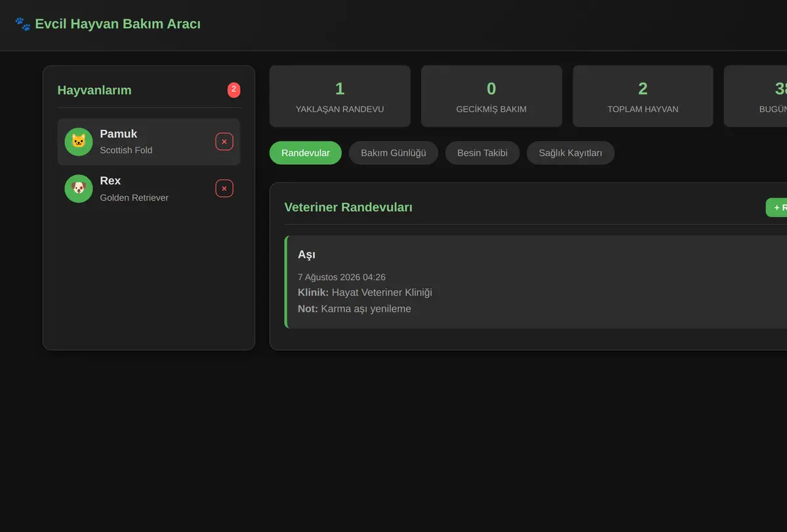787x532 pixels.
Task: Select Rex Golden Retriever entry
Action: click(x=149, y=188)
